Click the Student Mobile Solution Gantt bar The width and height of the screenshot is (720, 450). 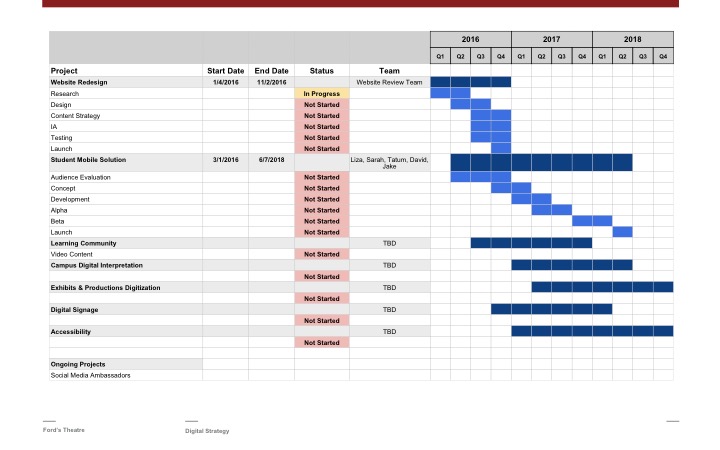pyautogui.click(x=541, y=163)
